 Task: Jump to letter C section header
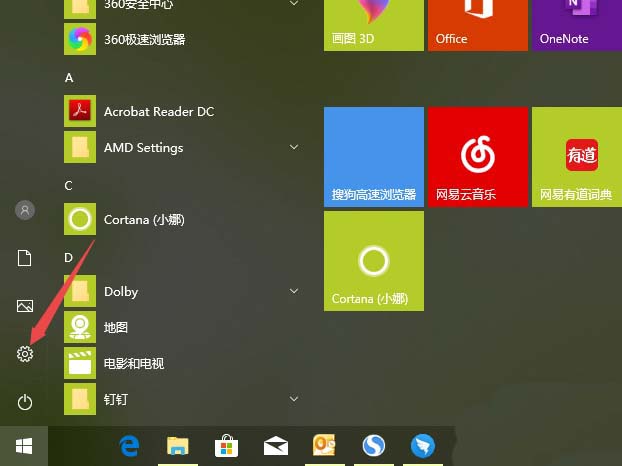pos(69,185)
